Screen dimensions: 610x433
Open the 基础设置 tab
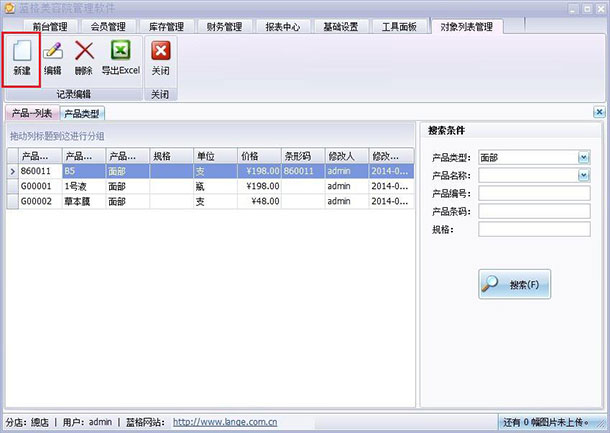point(341,27)
